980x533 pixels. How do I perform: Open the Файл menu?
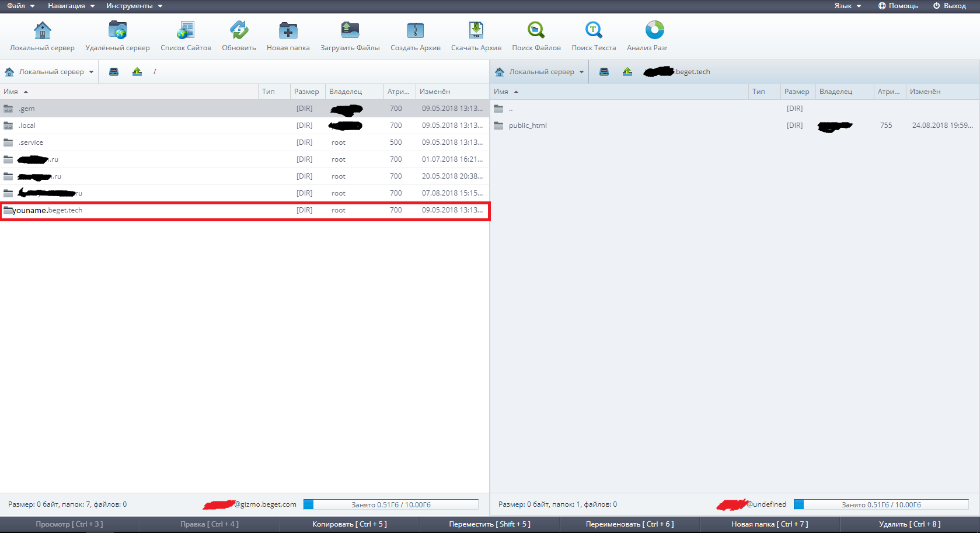pyautogui.click(x=20, y=6)
